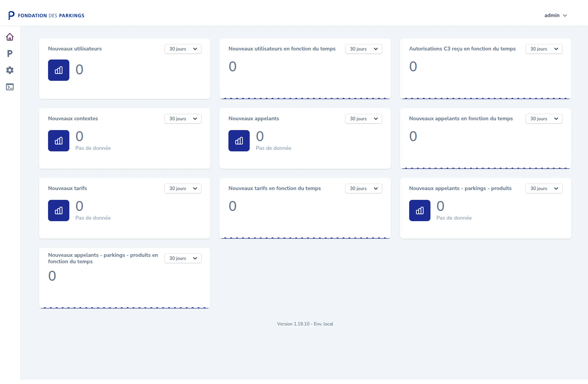Open the home icon in sidebar
The image size is (588, 384).
pos(10,37)
